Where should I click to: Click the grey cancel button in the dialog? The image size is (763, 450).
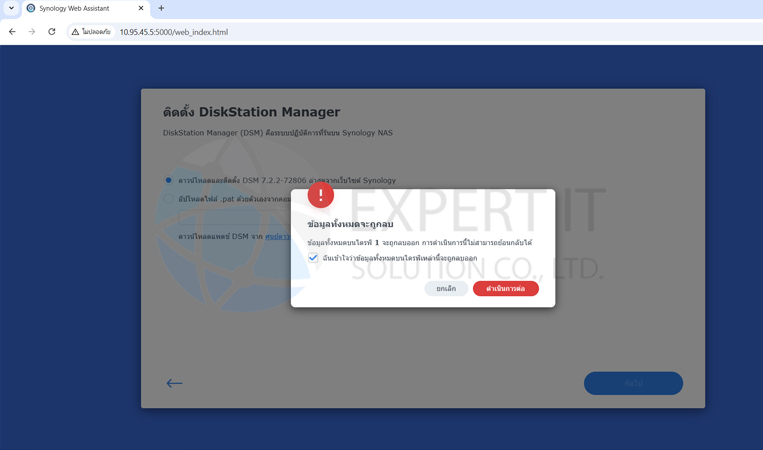(x=446, y=288)
